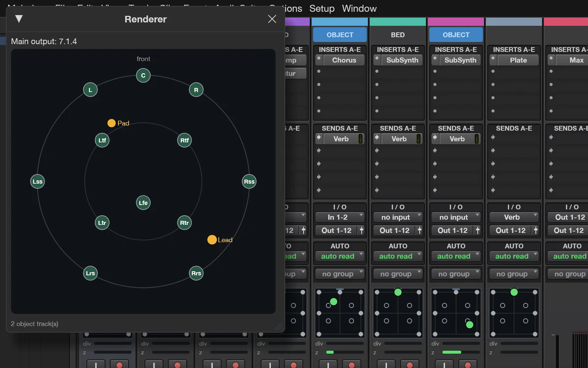This screenshot has width=588, height=368.
Task: Open the Setup menu
Action: (322, 8)
